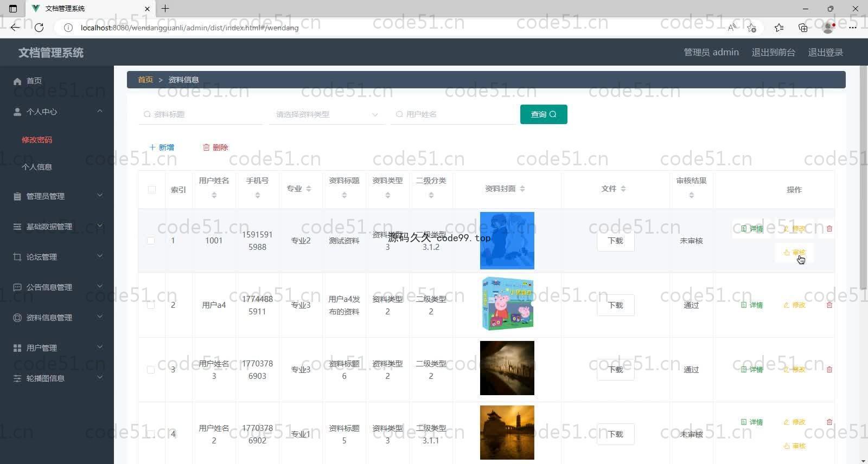
Task: Click the 轮播图信息 sliders icon
Action: (17, 378)
